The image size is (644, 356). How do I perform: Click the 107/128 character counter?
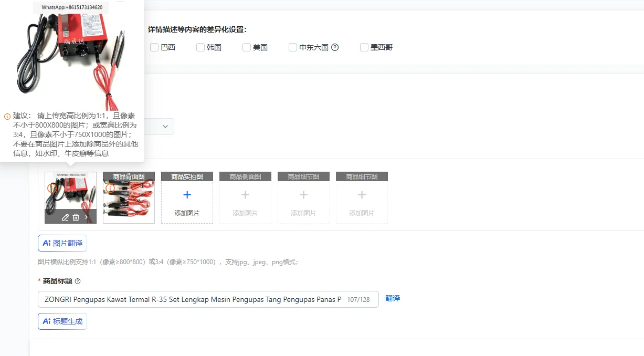click(358, 300)
